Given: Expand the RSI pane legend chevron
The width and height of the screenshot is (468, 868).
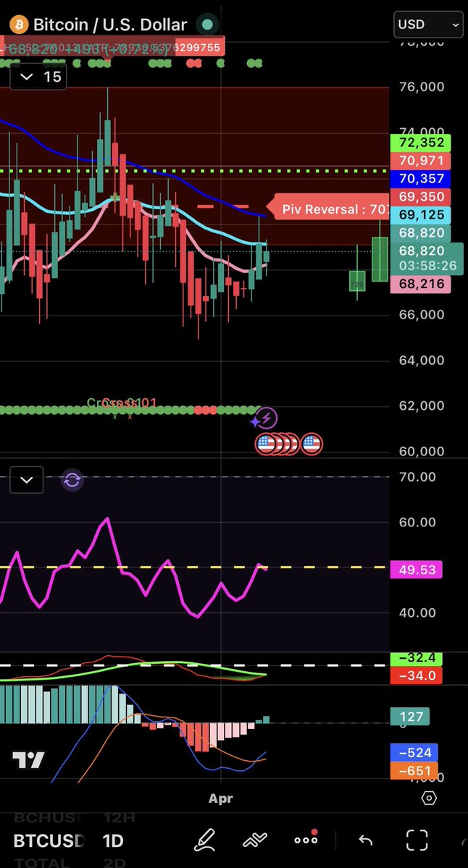Looking at the screenshot, I should [x=27, y=480].
